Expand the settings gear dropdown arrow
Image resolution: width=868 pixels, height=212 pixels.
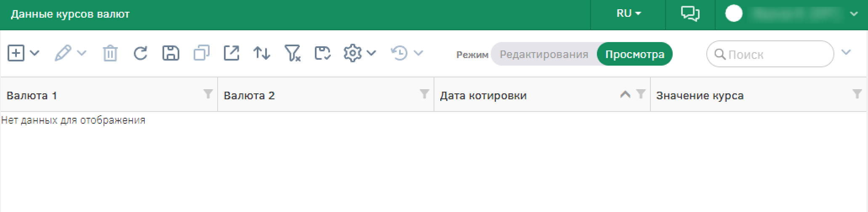tap(371, 53)
